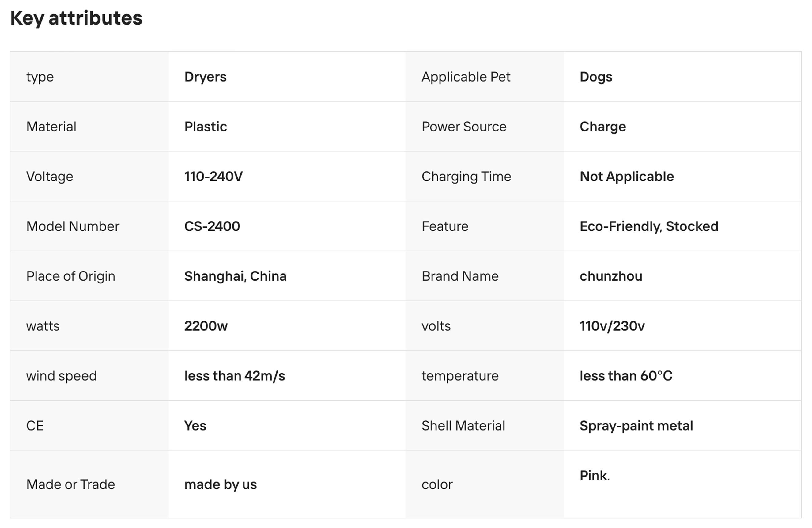
Task: Select the Plastic material value
Action: [x=206, y=127]
